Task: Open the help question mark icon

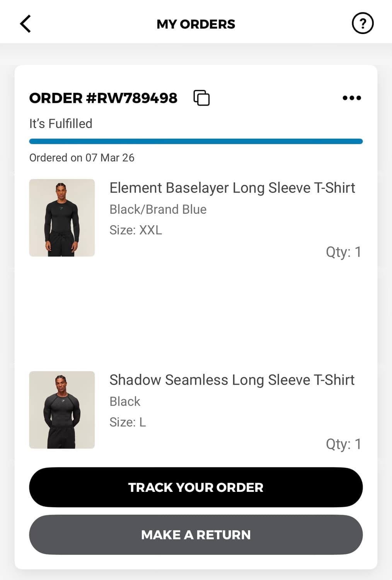Action: [362, 24]
